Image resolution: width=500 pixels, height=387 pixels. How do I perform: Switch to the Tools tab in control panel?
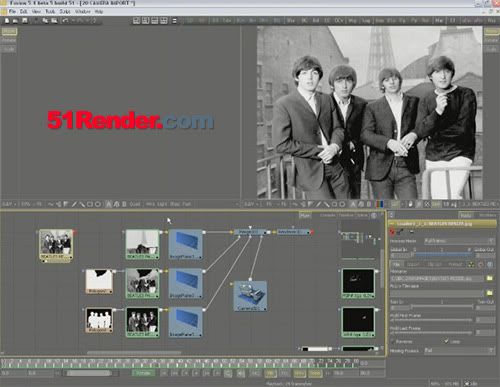466,215
